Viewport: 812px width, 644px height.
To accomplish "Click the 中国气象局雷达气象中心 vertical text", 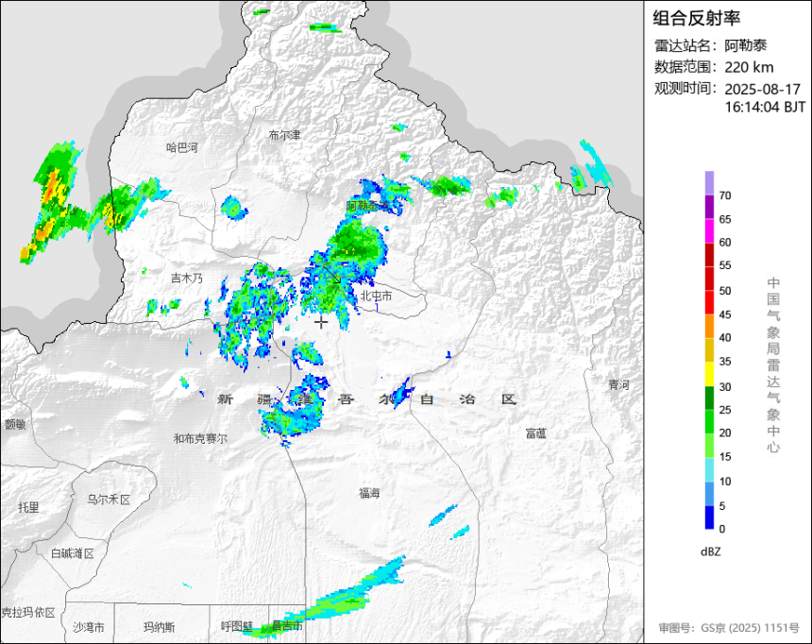I will click(773, 365).
